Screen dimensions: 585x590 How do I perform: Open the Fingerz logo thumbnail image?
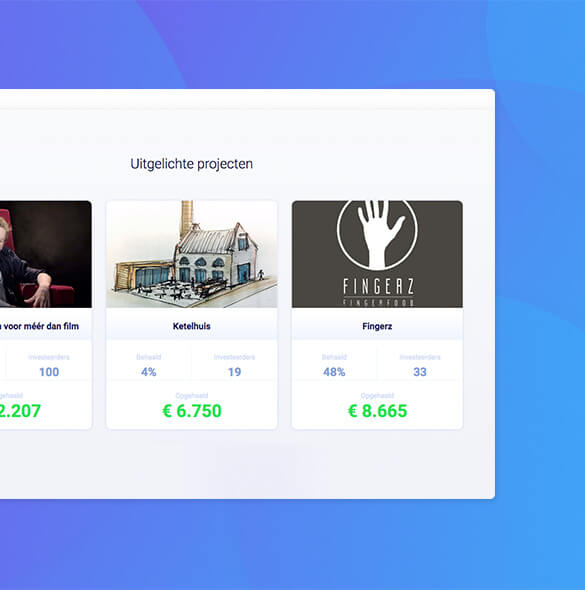point(377,254)
